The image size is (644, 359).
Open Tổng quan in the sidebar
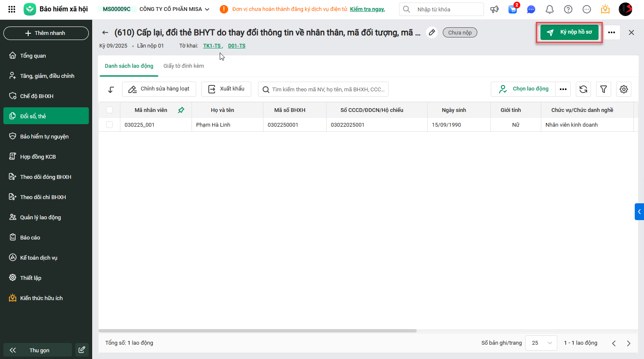pyautogui.click(x=46, y=56)
